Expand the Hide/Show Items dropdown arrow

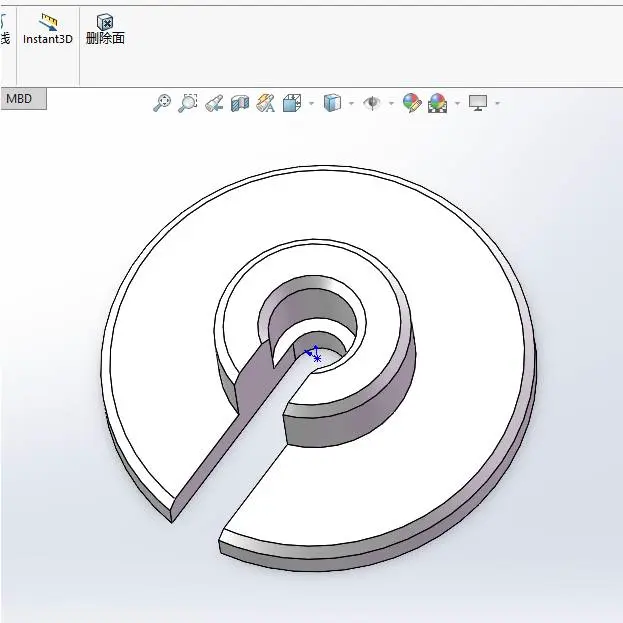(391, 104)
